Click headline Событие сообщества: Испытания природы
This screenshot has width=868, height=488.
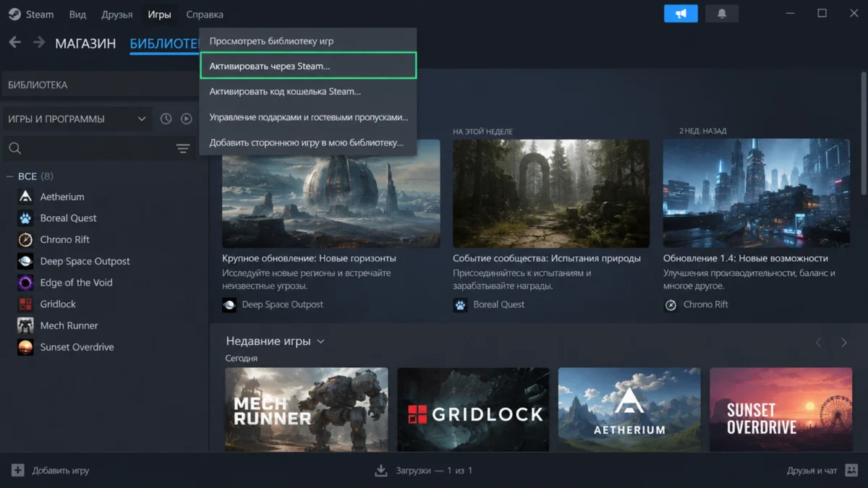547,258
